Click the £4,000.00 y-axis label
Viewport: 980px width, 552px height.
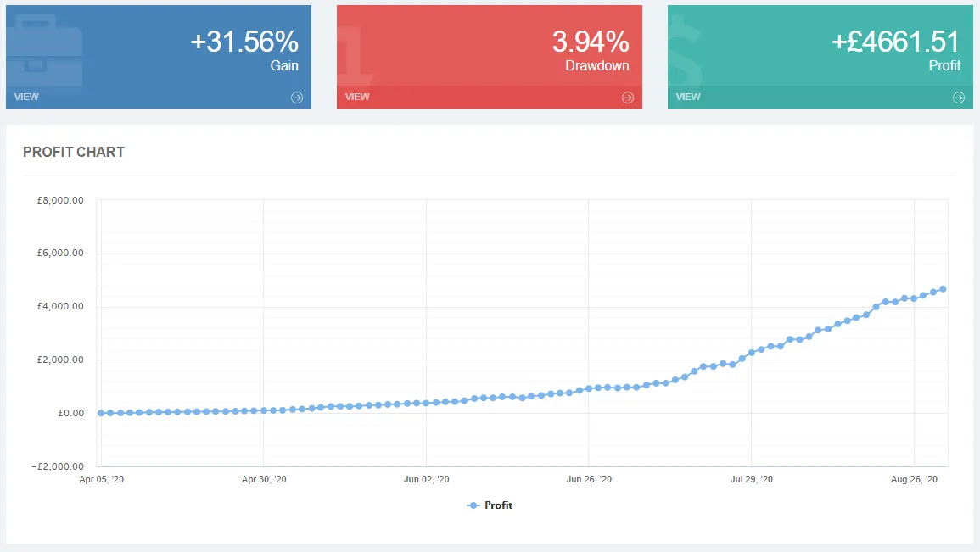coord(60,306)
